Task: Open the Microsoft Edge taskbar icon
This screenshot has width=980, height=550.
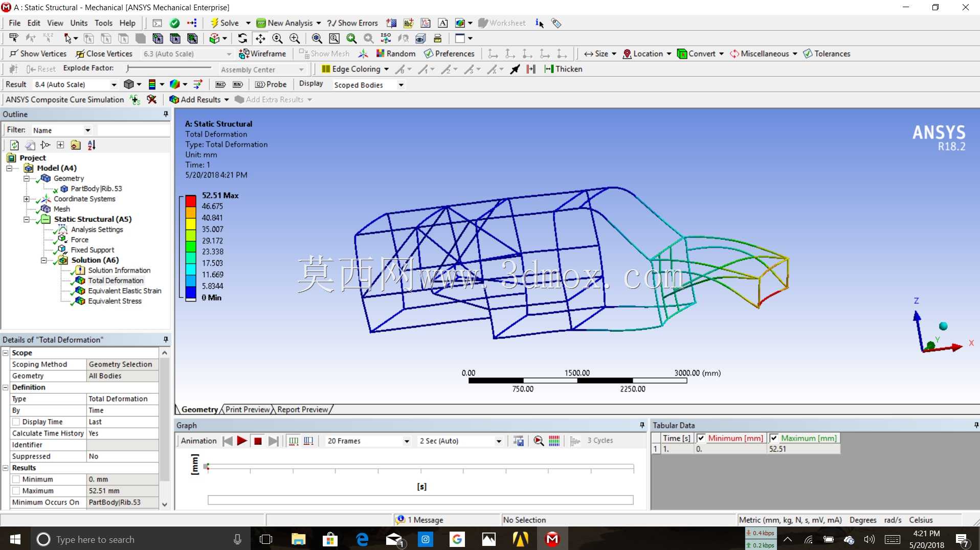Action: [x=362, y=539]
